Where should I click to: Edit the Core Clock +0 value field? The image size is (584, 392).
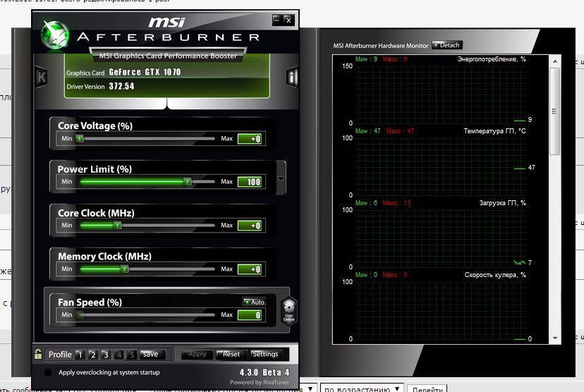tap(250, 226)
